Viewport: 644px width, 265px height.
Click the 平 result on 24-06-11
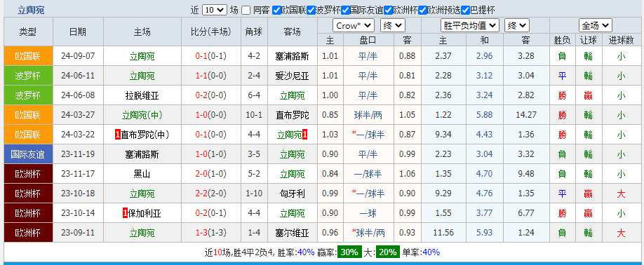[x=562, y=76]
